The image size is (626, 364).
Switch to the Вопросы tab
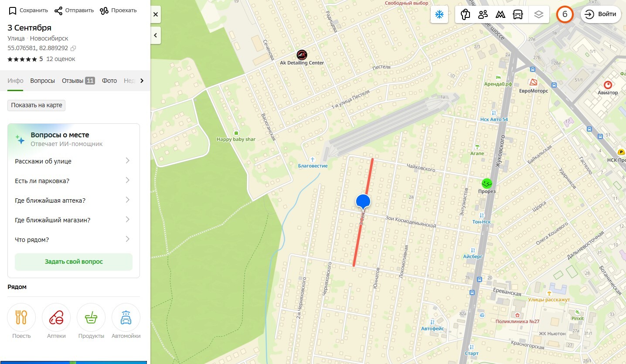pyautogui.click(x=43, y=81)
